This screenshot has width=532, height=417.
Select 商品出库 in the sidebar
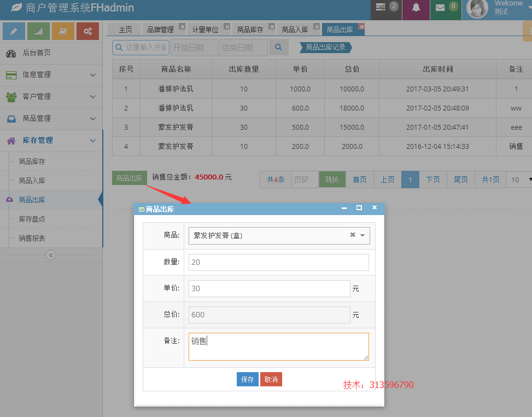pos(32,200)
